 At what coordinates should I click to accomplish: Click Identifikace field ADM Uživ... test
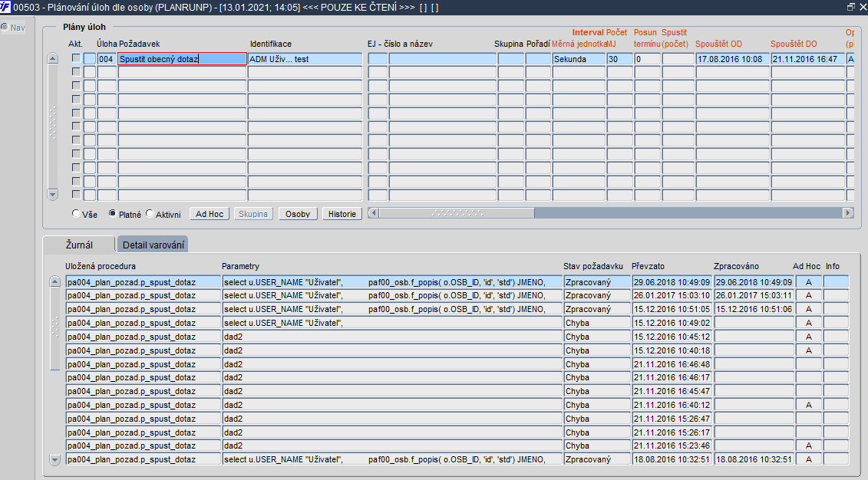click(305, 58)
